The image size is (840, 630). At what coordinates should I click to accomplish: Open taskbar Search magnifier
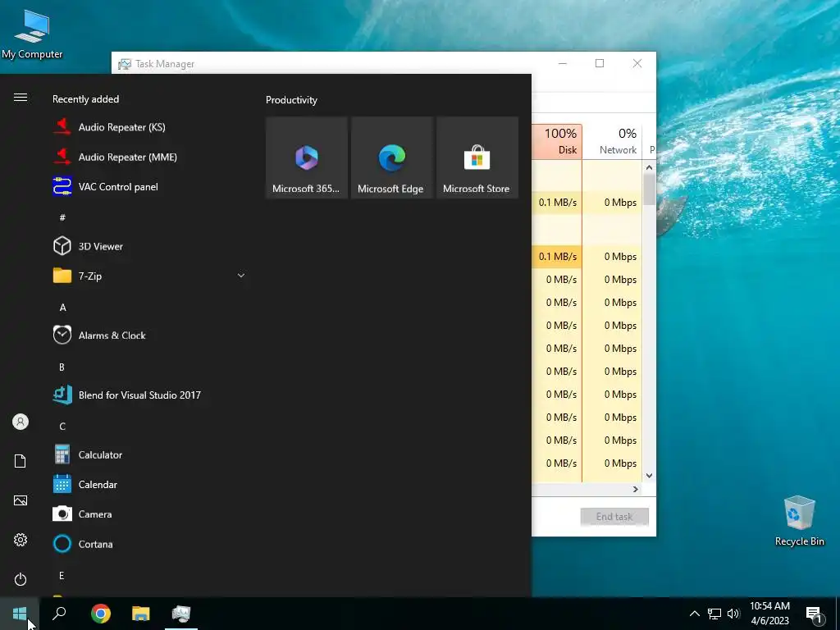pyautogui.click(x=59, y=614)
